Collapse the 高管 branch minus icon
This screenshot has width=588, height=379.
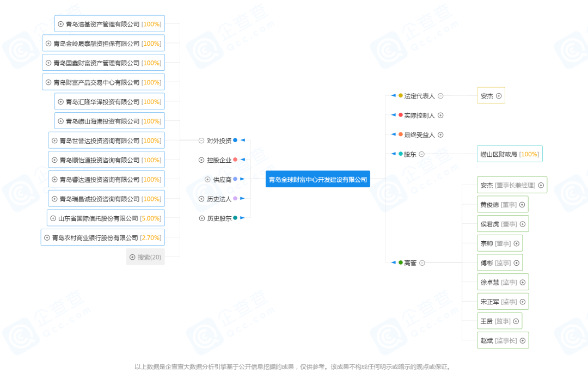click(x=422, y=263)
